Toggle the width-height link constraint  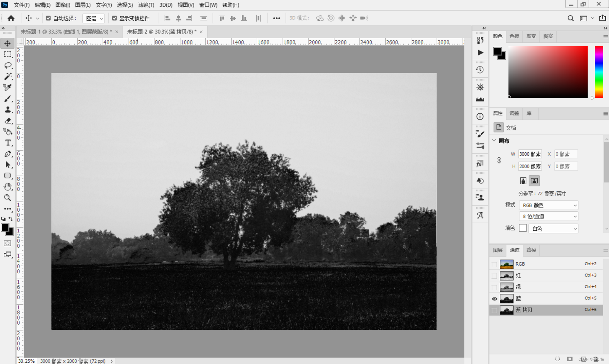(x=499, y=160)
